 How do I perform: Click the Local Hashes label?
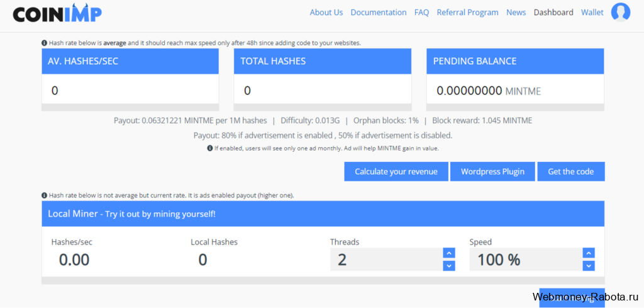[x=214, y=242]
